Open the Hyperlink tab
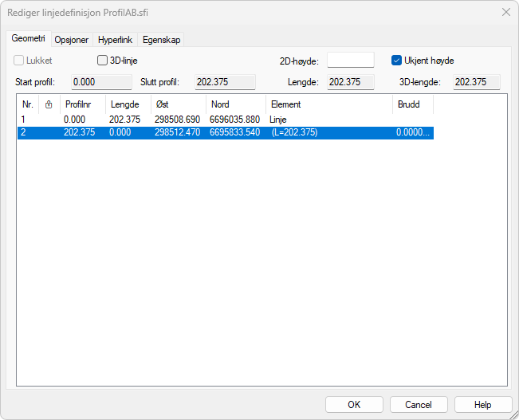Image resolution: width=519 pixels, height=420 pixels. 115,40
